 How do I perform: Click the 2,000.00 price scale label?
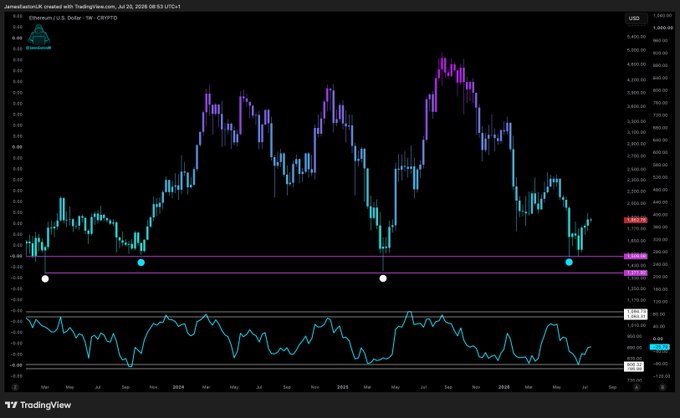click(636, 203)
